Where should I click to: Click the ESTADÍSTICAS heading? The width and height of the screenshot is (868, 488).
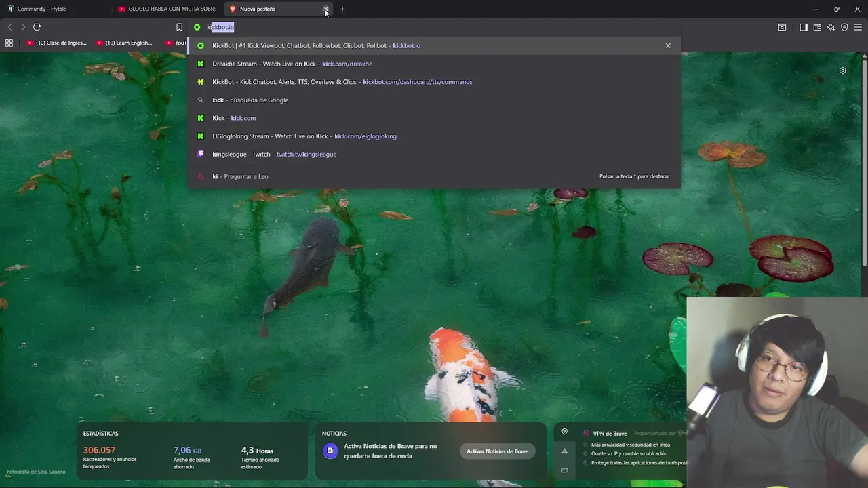pos(101,433)
